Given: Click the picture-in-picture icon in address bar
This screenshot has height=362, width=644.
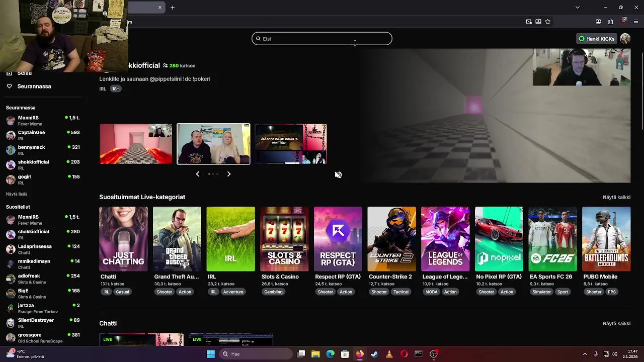Looking at the screenshot, I should pos(529,22).
